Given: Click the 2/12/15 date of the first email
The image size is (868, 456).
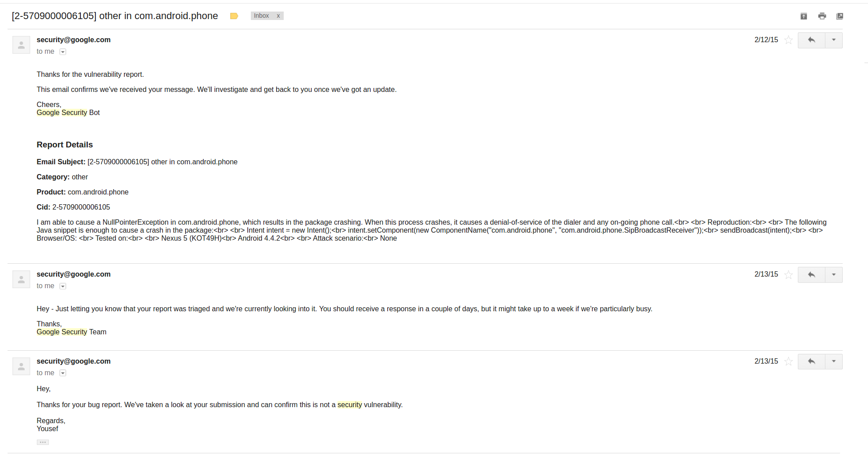Looking at the screenshot, I should 766,40.
